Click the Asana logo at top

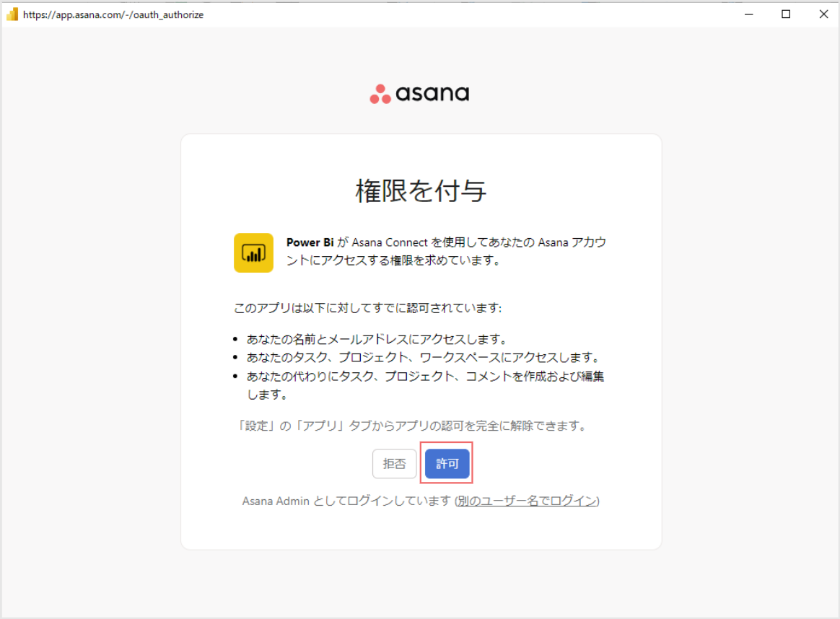click(x=419, y=94)
